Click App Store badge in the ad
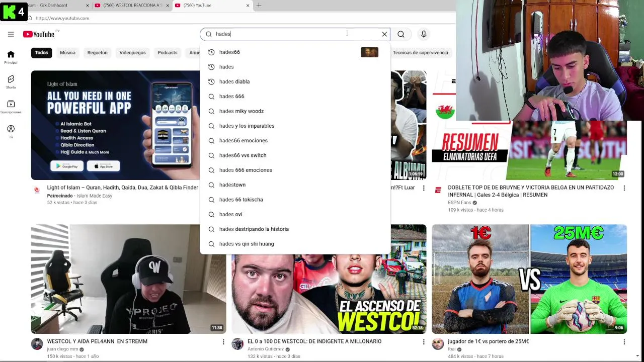The image size is (644, 362). [104, 166]
